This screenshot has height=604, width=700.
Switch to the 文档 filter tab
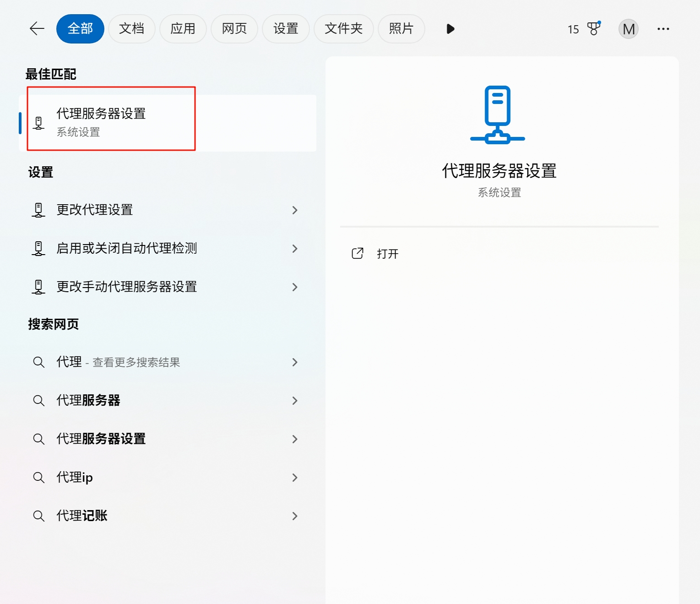tap(131, 29)
